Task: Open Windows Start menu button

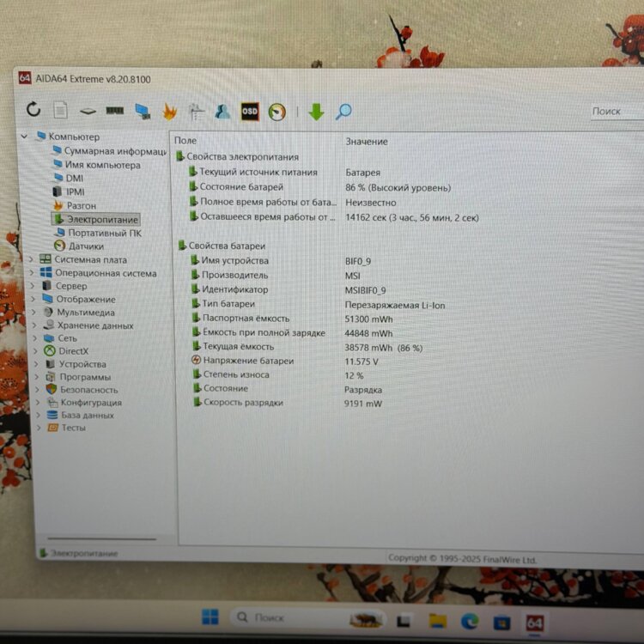Action: click(x=210, y=617)
